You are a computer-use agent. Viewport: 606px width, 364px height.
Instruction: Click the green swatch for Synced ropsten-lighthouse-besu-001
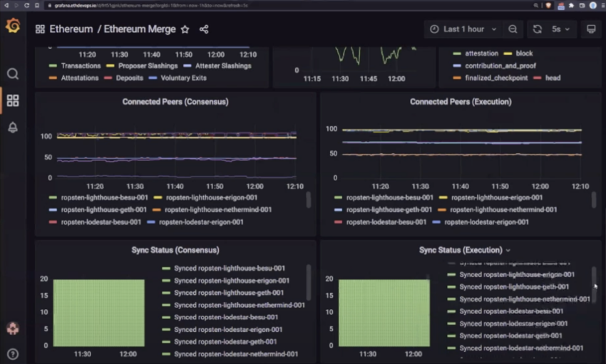166,269
